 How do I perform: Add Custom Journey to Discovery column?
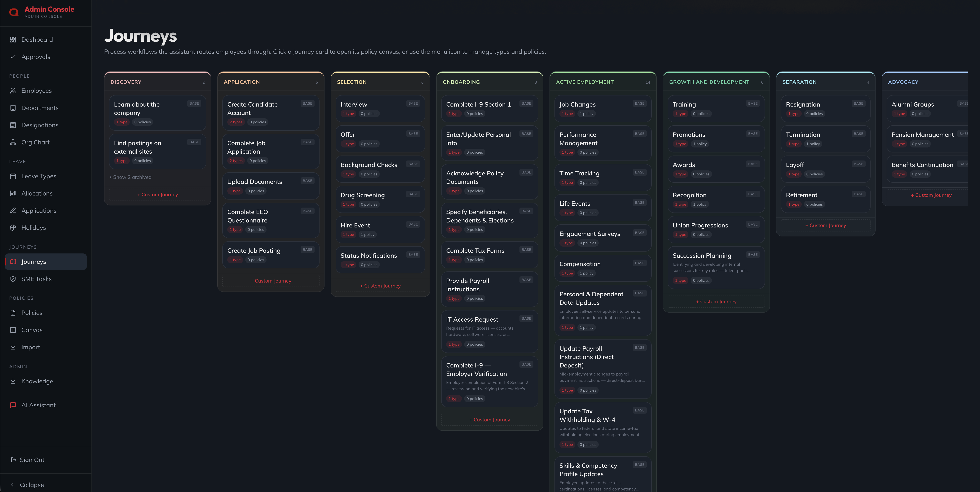coord(157,195)
